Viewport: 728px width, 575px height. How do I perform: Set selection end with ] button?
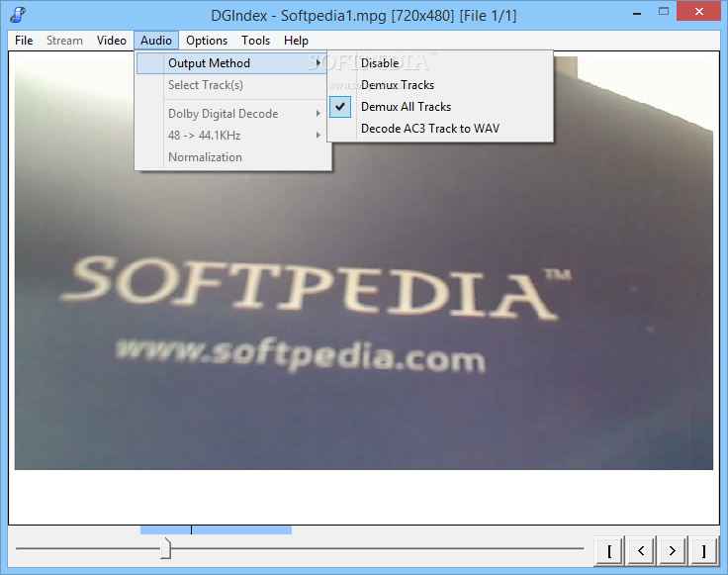pos(704,551)
